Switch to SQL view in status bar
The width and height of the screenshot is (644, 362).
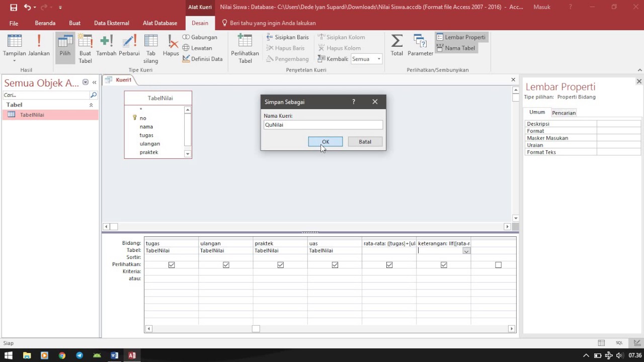point(619,343)
